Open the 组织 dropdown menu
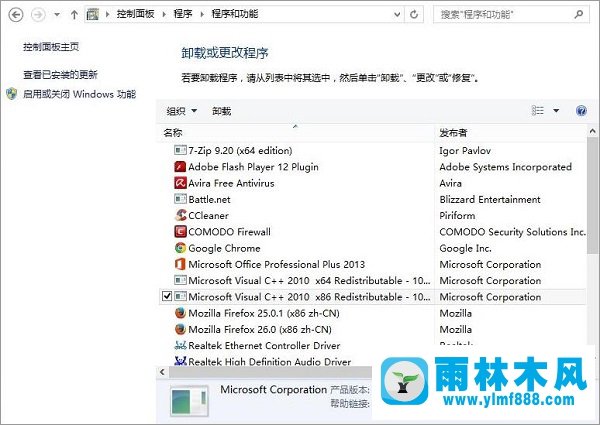Screen dimensions: 600x425 (182, 111)
